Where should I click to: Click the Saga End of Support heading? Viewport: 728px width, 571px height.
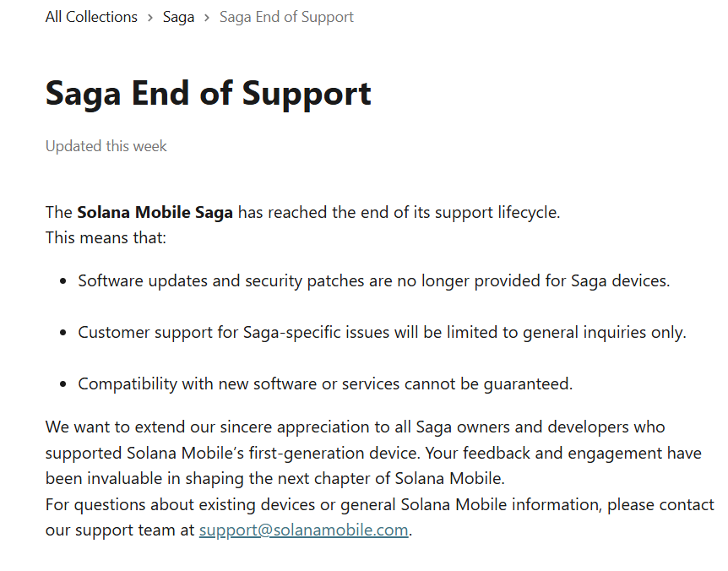pos(208,93)
